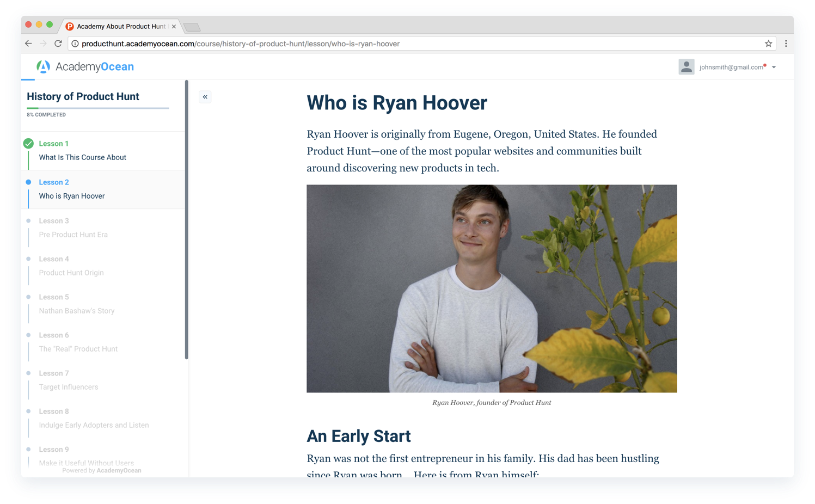Viewport: 815px width, 504px height.
Task: Reload the page
Action: pos(58,44)
